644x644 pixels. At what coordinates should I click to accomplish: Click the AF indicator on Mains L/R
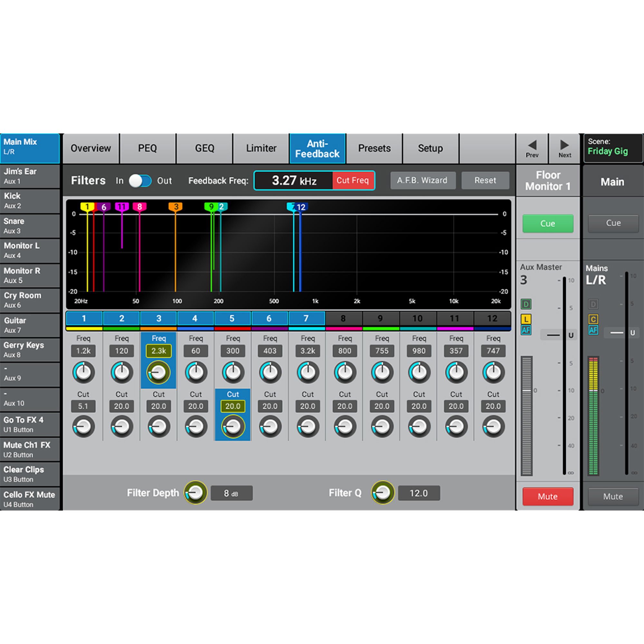593,330
